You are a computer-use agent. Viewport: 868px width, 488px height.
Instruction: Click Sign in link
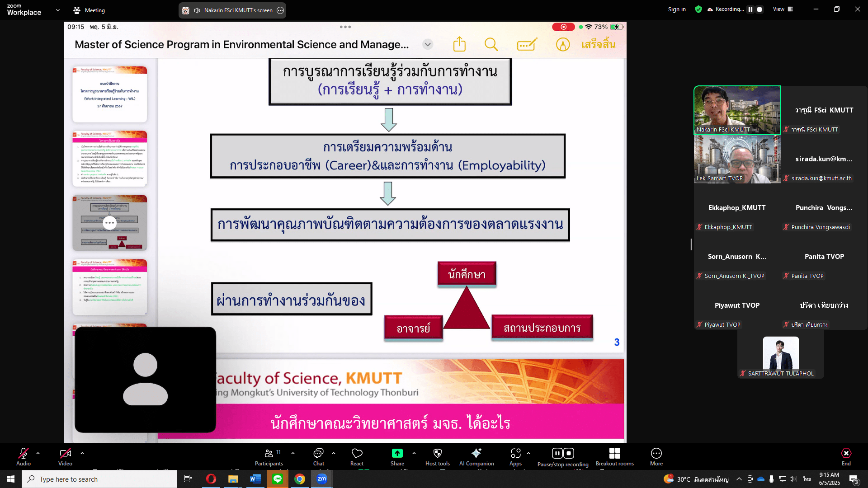pos(677,9)
